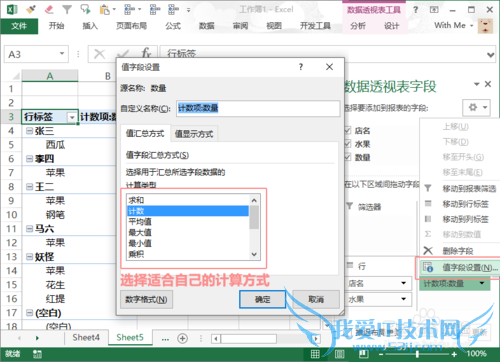Choose 删除字段 from context menu
The image size is (500, 362).
click(x=461, y=251)
